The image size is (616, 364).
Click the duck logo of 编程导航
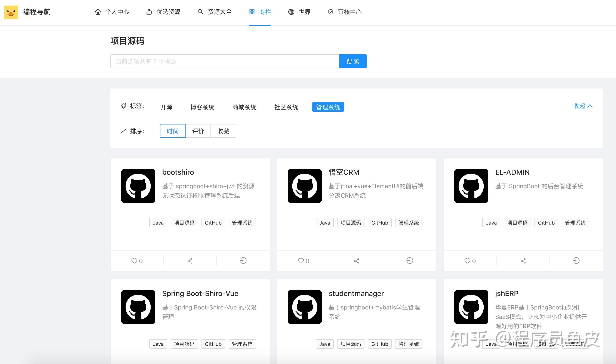pos(11,12)
